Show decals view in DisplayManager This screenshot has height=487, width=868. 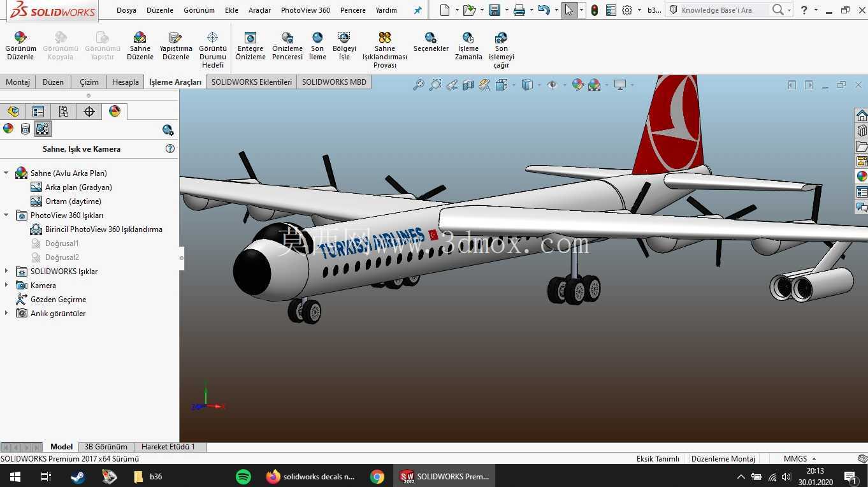tap(25, 129)
